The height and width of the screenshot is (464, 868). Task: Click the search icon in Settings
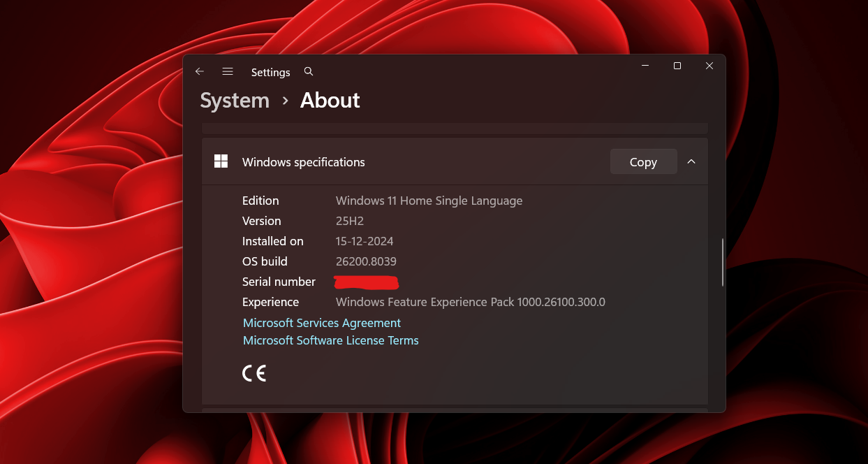[x=308, y=71]
